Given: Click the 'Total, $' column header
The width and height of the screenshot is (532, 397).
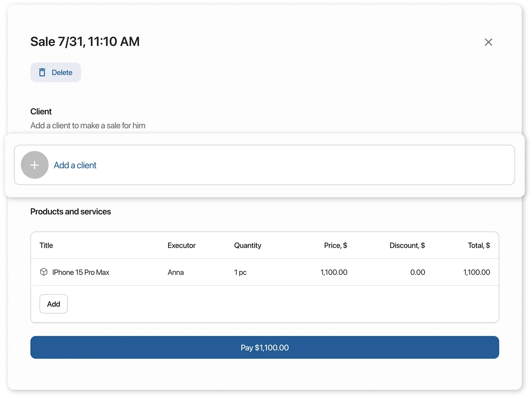Looking at the screenshot, I should tap(479, 245).
